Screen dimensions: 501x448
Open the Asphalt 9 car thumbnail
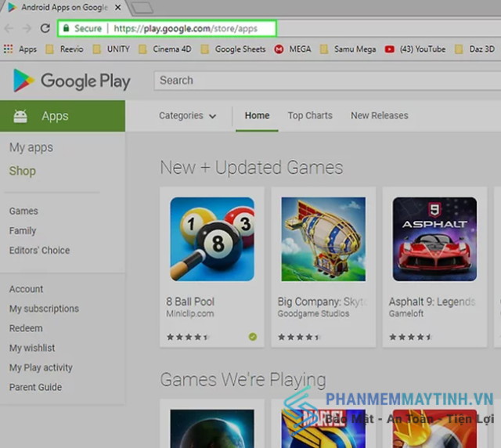point(434,239)
